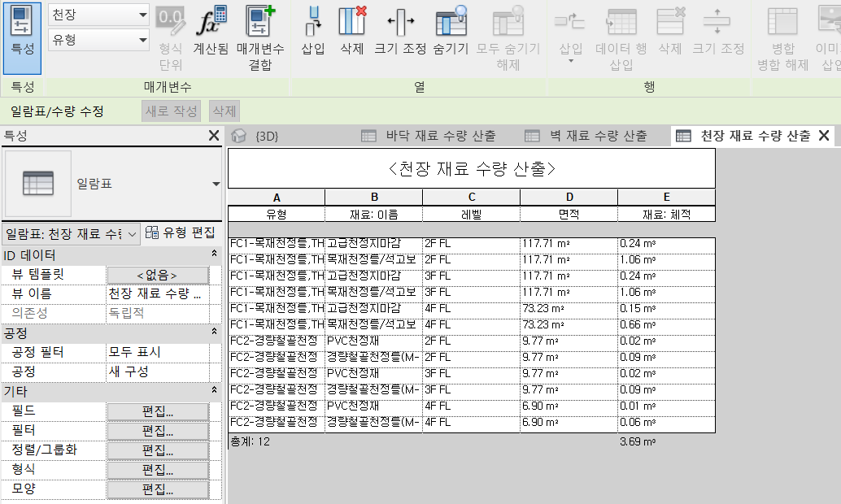Click the 0.06 m³ volume cell
Viewport: 841px width, 504px height.
[667, 423]
